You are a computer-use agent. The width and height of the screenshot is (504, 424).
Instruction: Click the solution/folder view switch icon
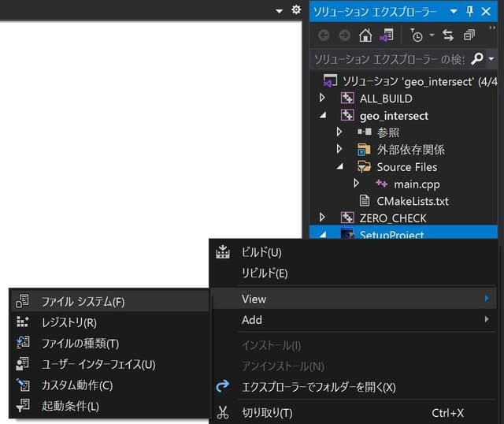pyautogui.click(x=386, y=35)
